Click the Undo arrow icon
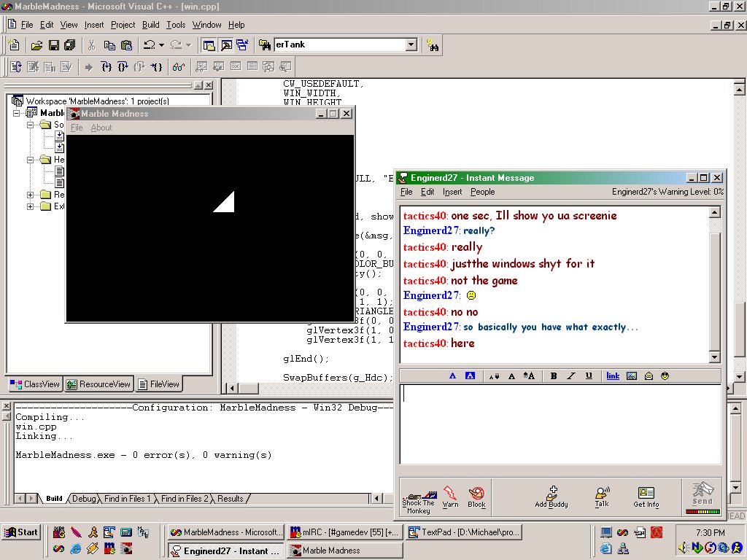 (150, 45)
